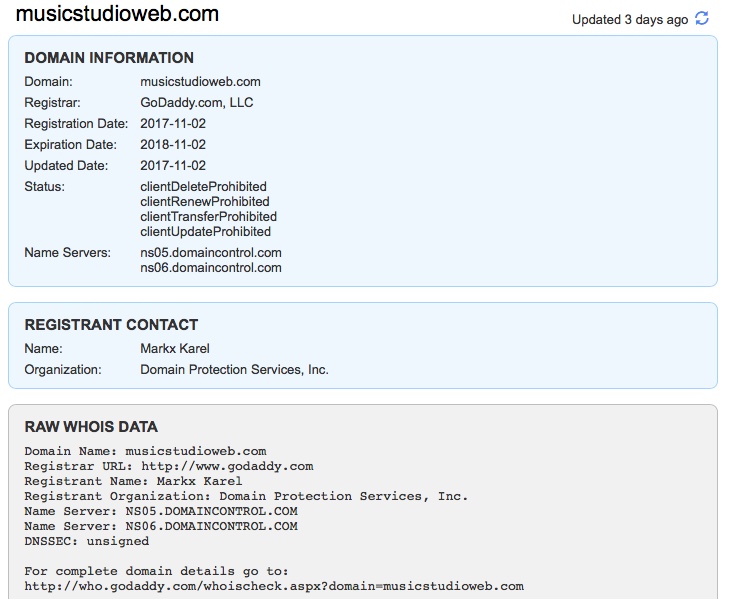Click the 'DNSSEC: unsigned' line
This screenshot has width=730, height=599.
pyautogui.click(x=87, y=541)
